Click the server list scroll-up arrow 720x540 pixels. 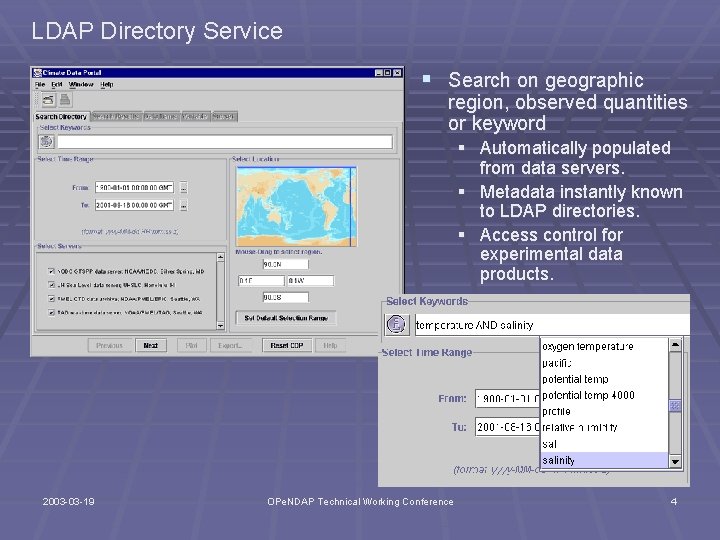[x=220, y=257]
